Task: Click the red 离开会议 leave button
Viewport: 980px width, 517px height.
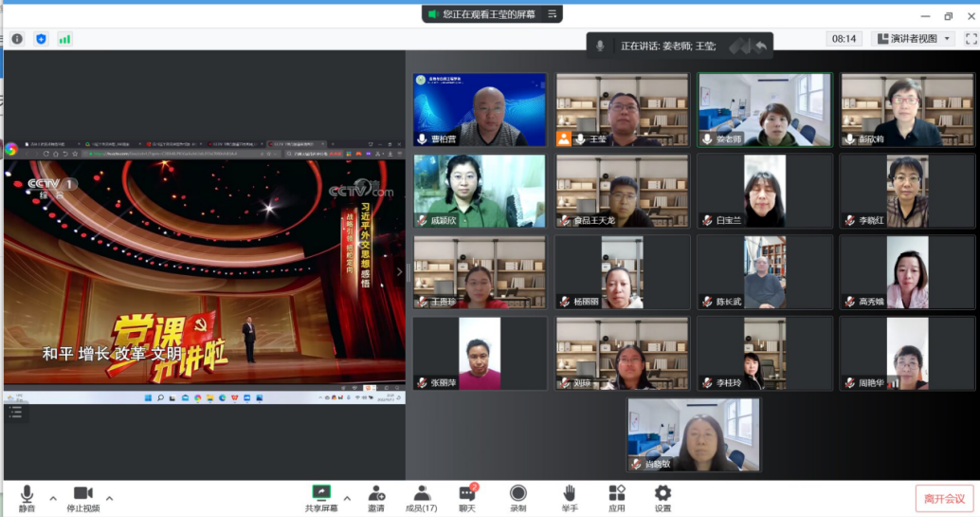Action: point(944,499)
